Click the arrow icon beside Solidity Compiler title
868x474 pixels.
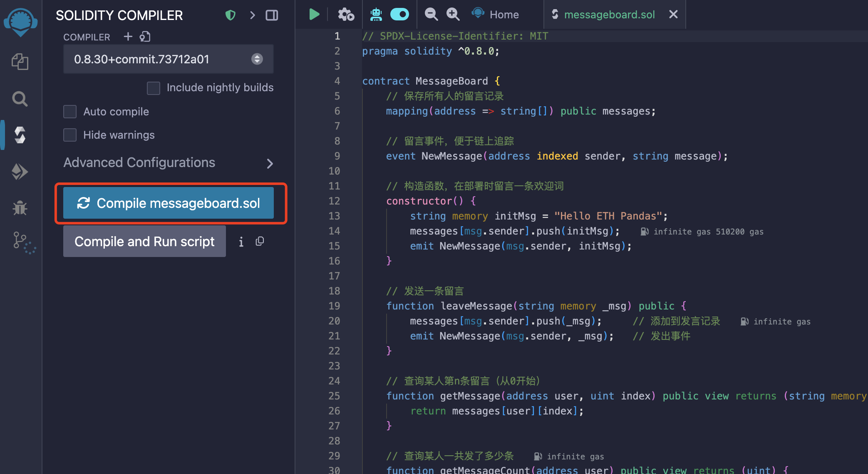[253, 15]
